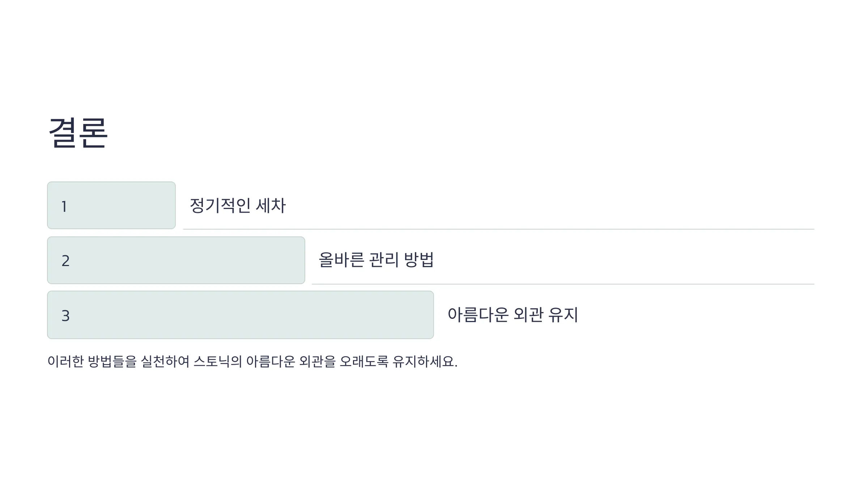The width and height of the screenshot is (868, 488).
Task: Select the 정기적인 세차 label
Action: [x=238, y=205]
